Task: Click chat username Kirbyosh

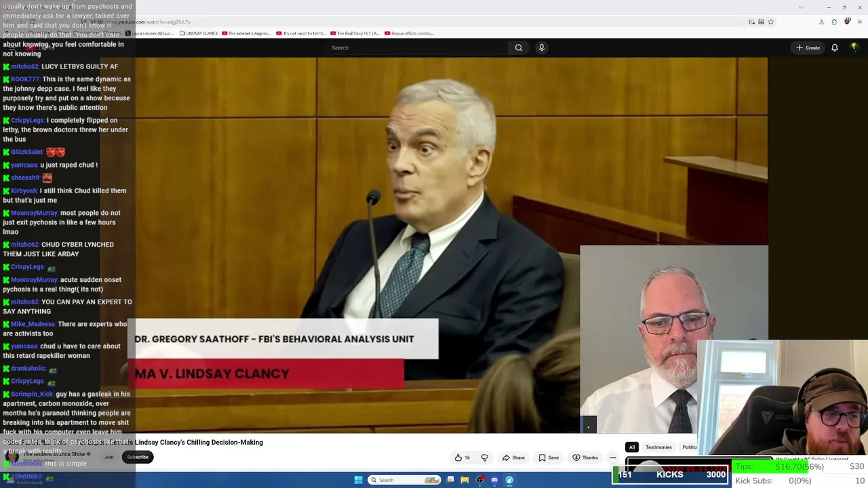Action: click(x=24, y=190)
